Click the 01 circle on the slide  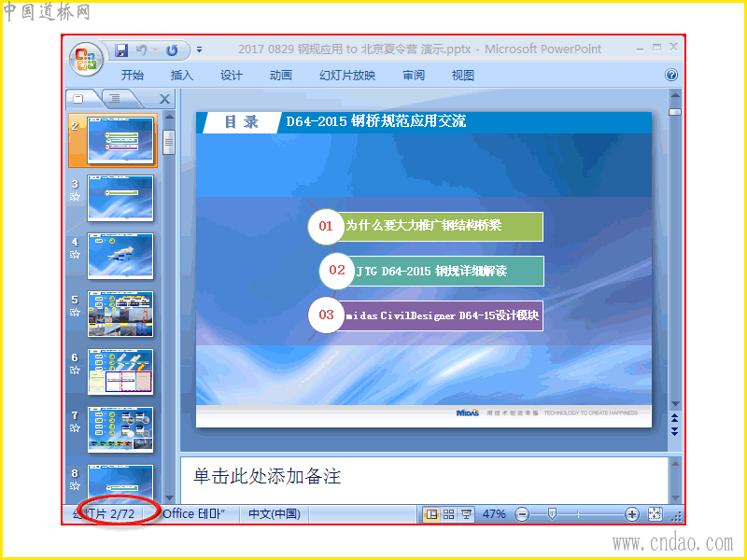click(x=326, y=226)
